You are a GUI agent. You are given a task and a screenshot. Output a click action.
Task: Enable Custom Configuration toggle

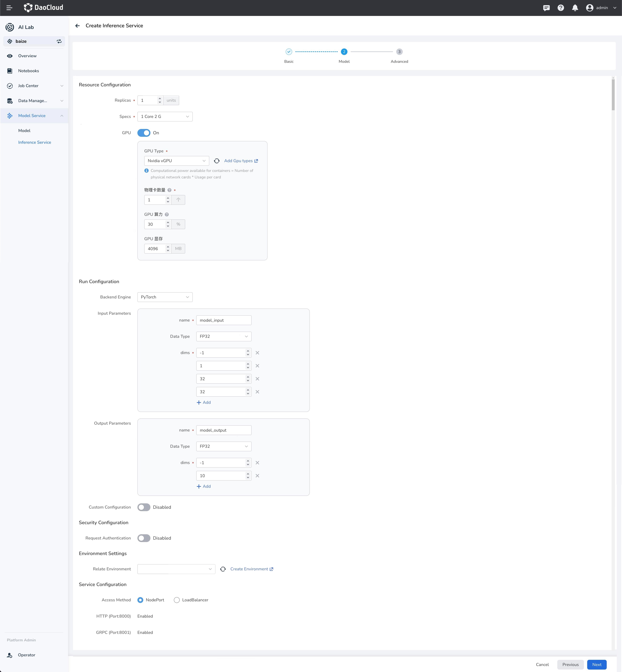coord(144,507)
